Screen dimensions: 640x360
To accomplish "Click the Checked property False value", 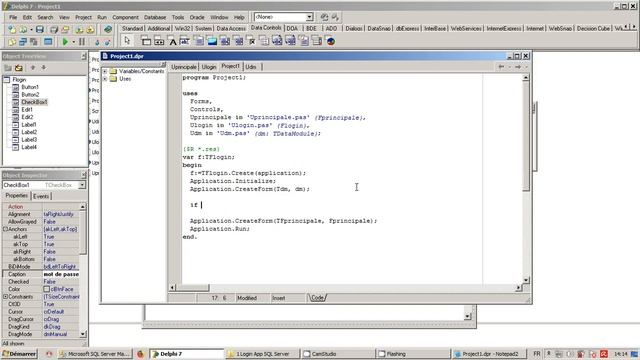I will tap(61, 282).
